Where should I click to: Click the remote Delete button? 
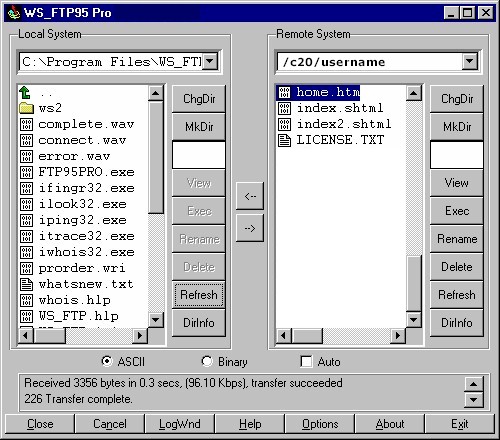[457, 267]
